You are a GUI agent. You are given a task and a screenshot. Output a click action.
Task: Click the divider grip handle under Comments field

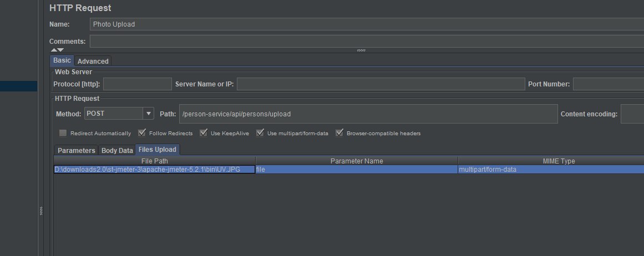click(362, 50)
